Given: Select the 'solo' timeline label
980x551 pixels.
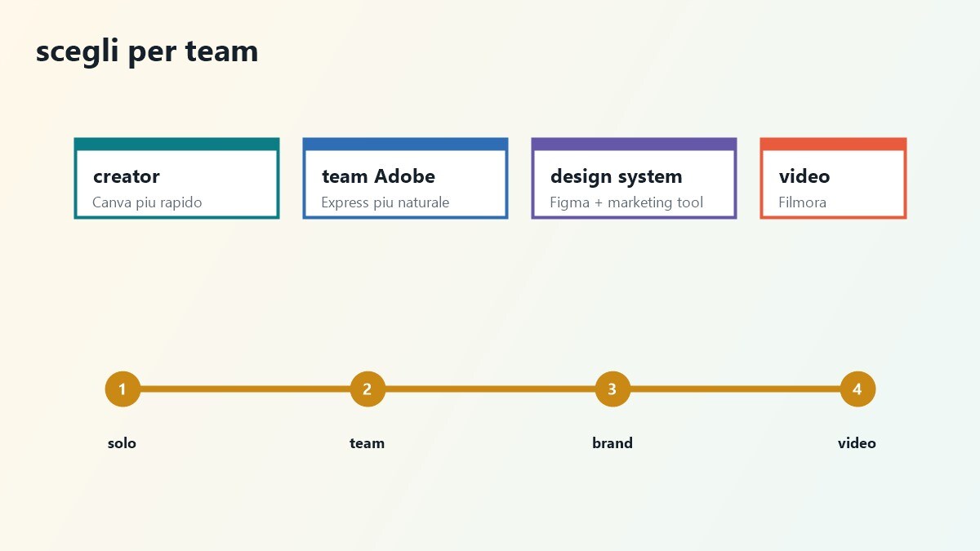Looking at the screenshot, I should pyautogui.click(x=122, y=443).
